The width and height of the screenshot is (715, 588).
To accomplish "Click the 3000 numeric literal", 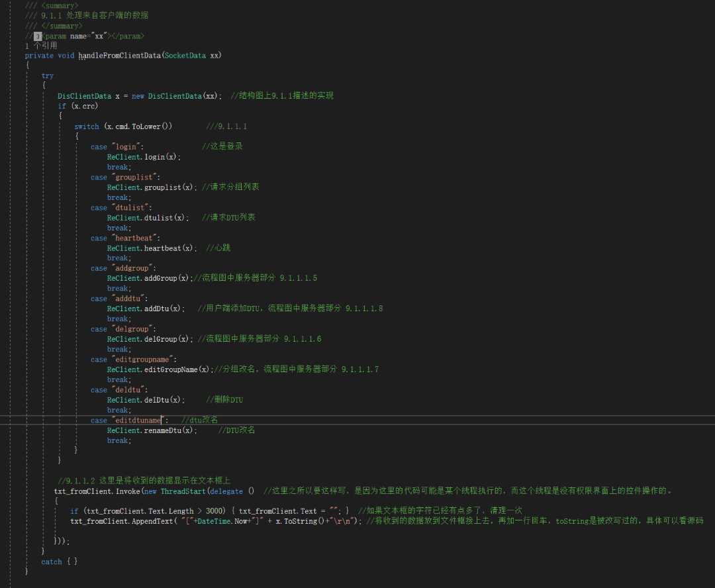I will (x=214, y=511).
